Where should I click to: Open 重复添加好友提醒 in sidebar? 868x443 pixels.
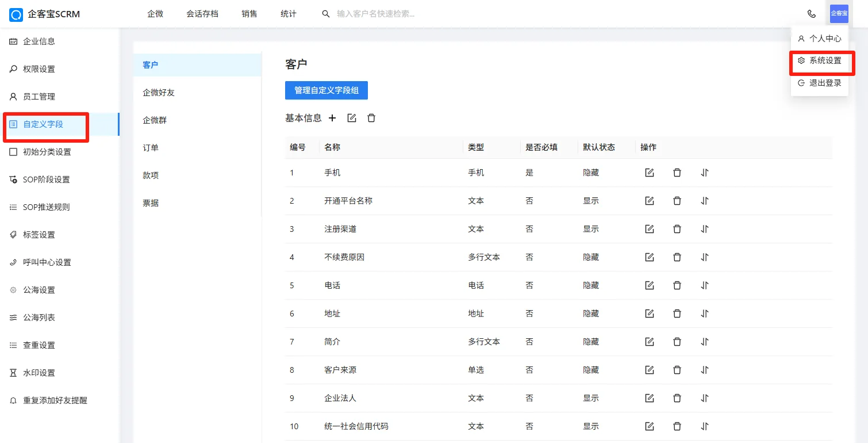click(60, 400)
